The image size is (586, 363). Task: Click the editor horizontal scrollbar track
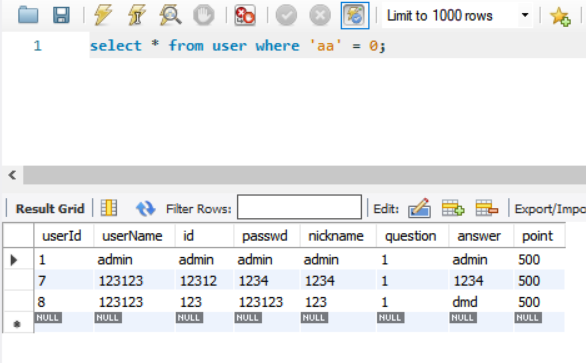pyautogui.click(x=305, y=175)
